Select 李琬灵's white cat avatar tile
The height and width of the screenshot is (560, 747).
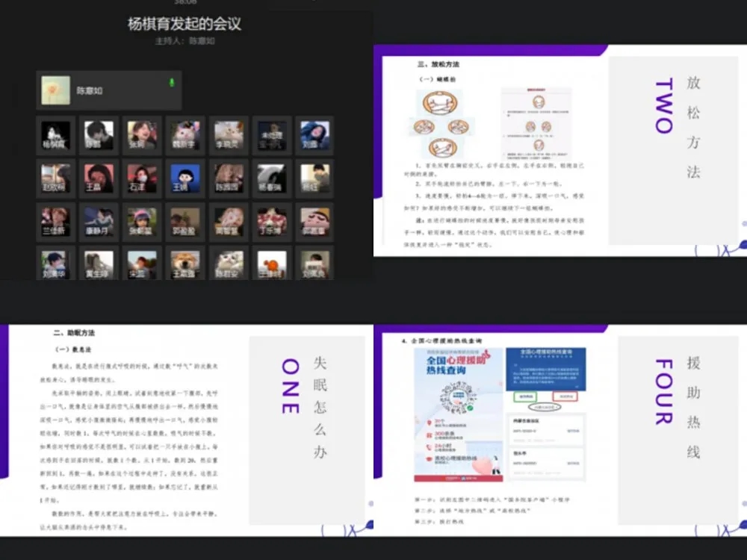point(229,135)
